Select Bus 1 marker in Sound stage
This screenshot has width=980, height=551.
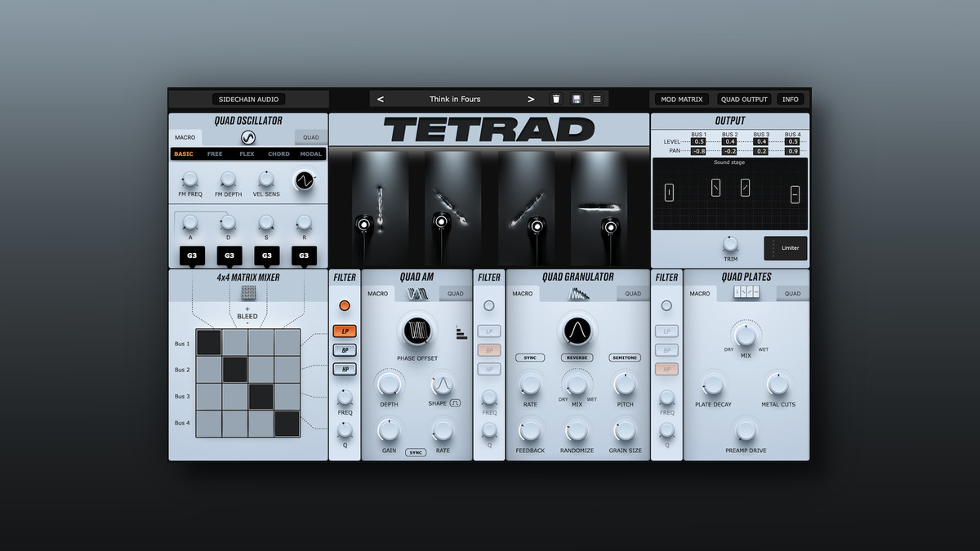[669, 192]
